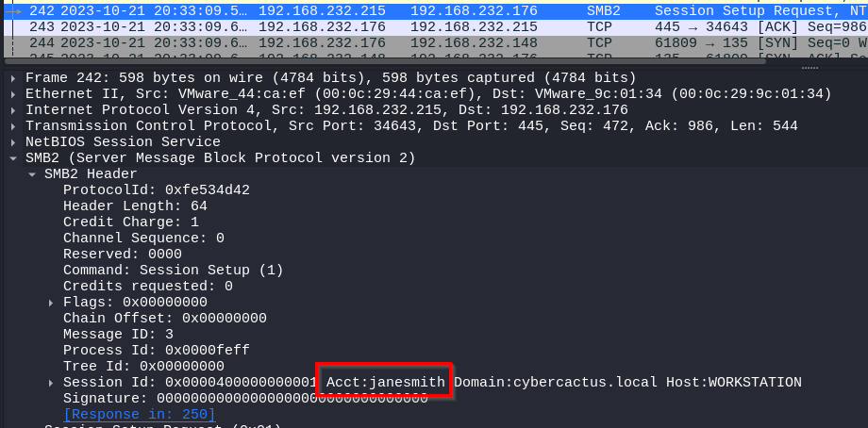Expand Internet Protocol Version 4 section

tap(13, 109)
